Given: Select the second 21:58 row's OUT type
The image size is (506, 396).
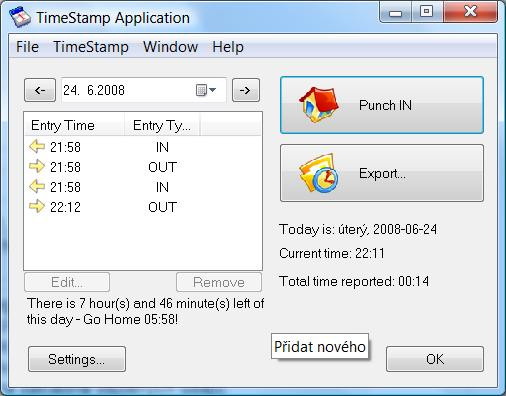Looking at the screenshot, I should pos(162,167).
